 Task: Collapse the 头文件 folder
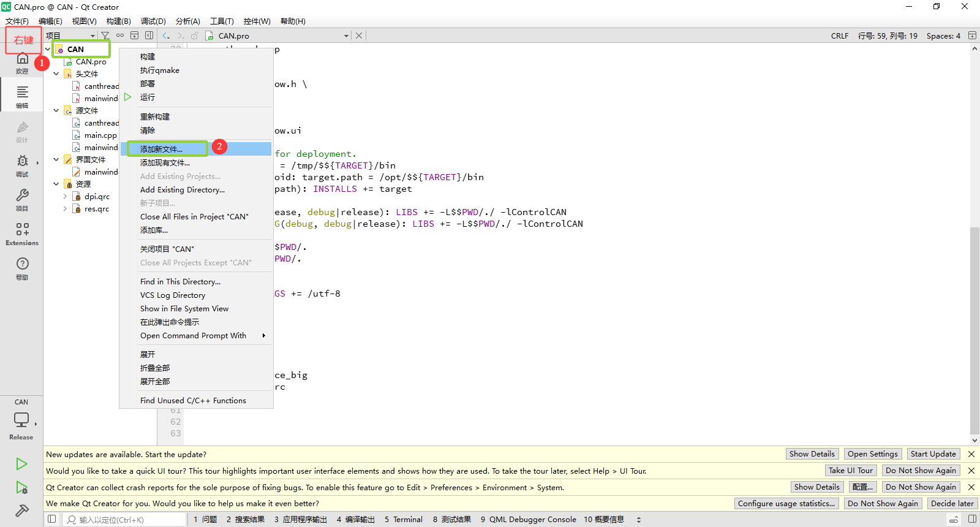[x=56, y=74]
